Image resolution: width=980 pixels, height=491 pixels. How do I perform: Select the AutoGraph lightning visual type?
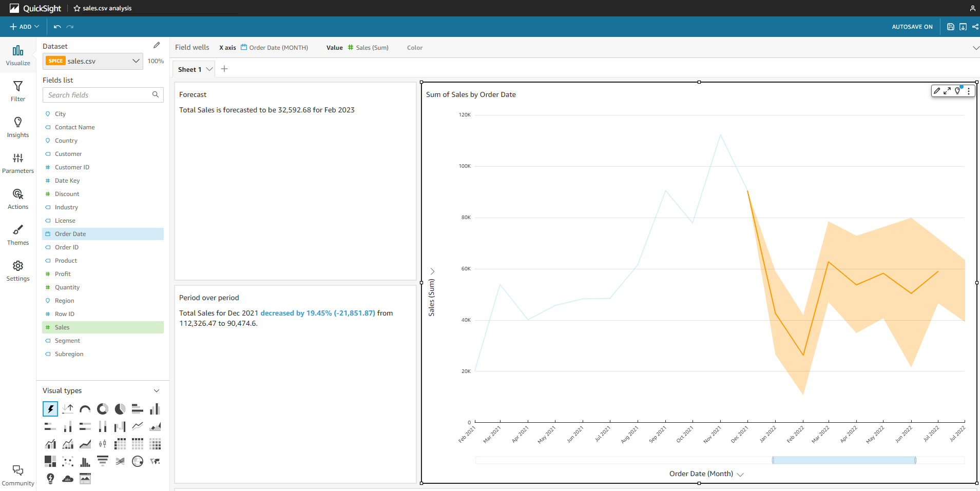pyautogui.click(x=50, y=409)
